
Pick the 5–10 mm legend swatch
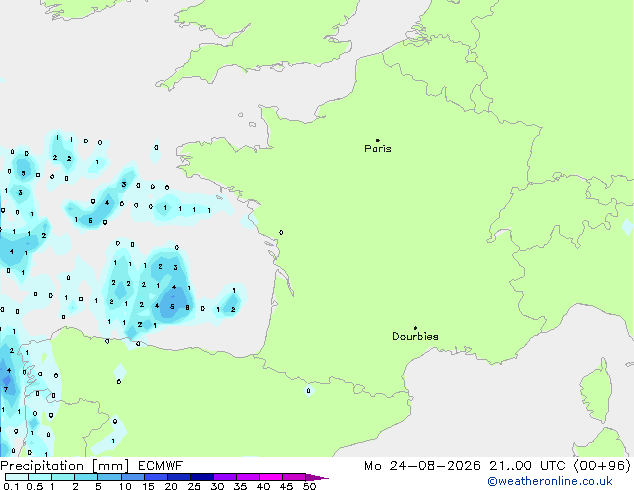click(110, 477)
